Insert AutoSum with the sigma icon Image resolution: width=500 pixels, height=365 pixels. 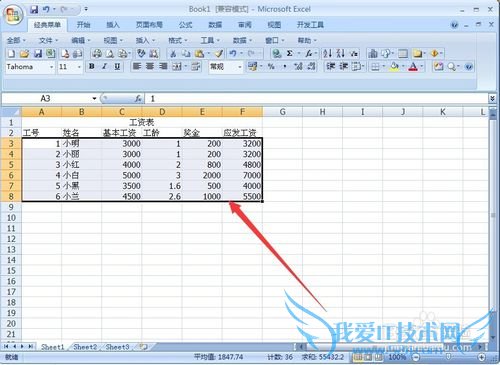click(290, 53)
